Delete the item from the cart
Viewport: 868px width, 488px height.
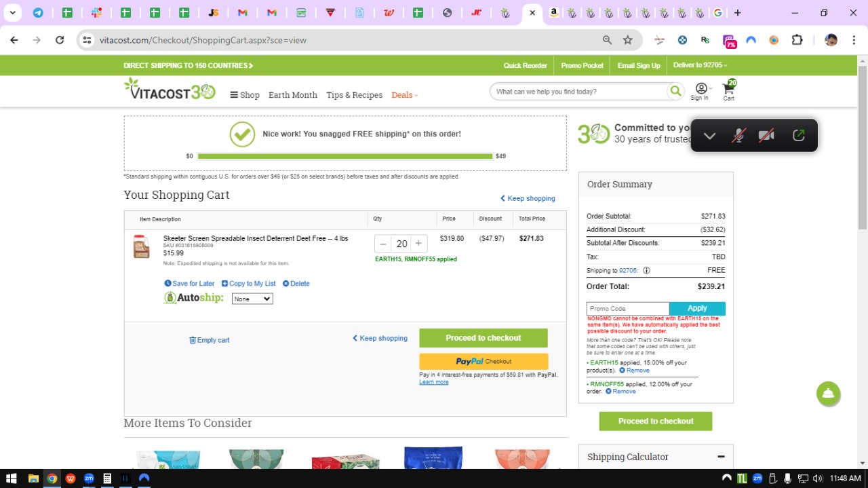296,284
